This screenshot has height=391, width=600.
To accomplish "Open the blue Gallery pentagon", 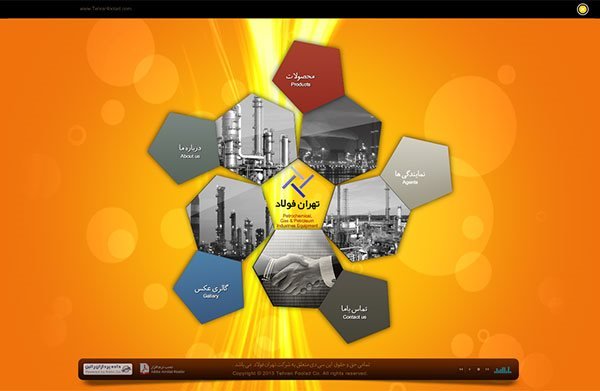I will (210, 289).
